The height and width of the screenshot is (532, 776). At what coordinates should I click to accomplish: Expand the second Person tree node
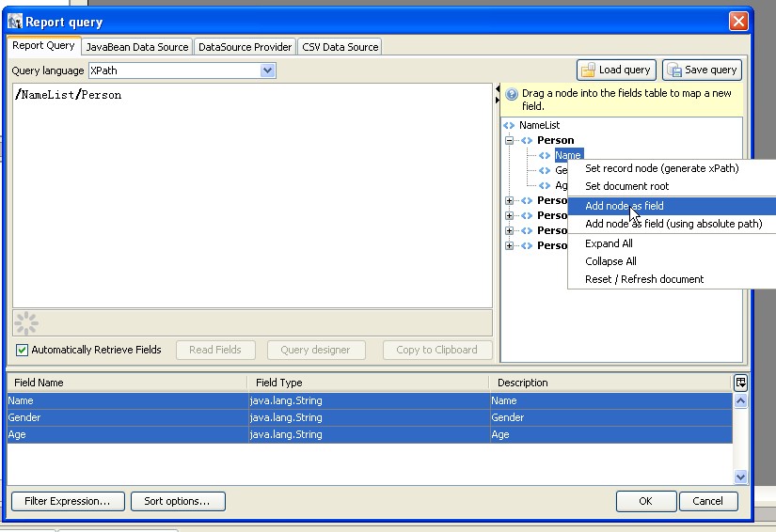pyautogui.click(x=509, y=200)
